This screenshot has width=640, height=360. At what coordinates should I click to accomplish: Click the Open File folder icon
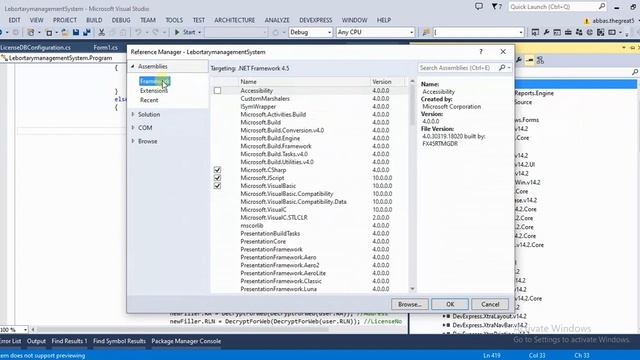(x=64, y=32)
